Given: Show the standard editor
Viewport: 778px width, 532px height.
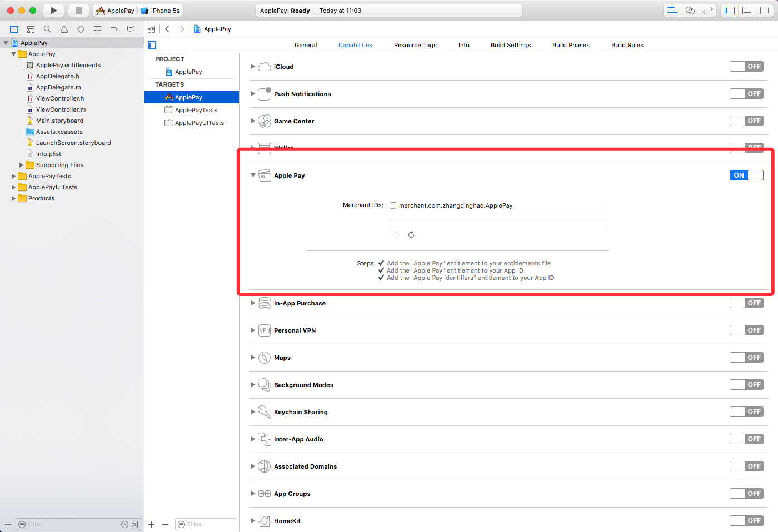Looking at the screenshot, I should [672, 11].
